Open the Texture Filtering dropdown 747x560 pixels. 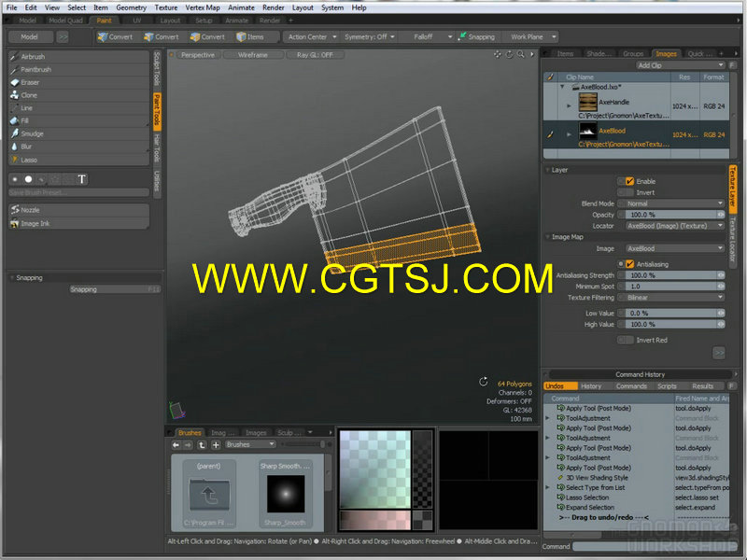coord(673,297)
